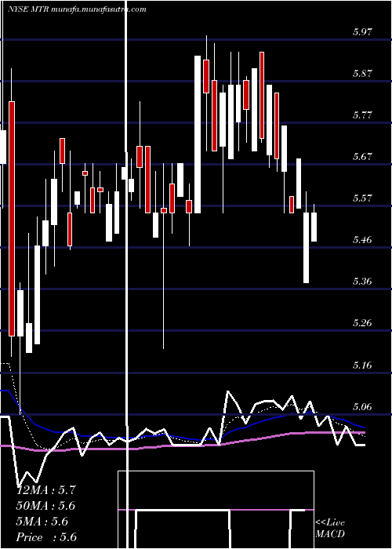
Task: Click the 12MA : 5.7 legend entry
Action: (46, 490)
